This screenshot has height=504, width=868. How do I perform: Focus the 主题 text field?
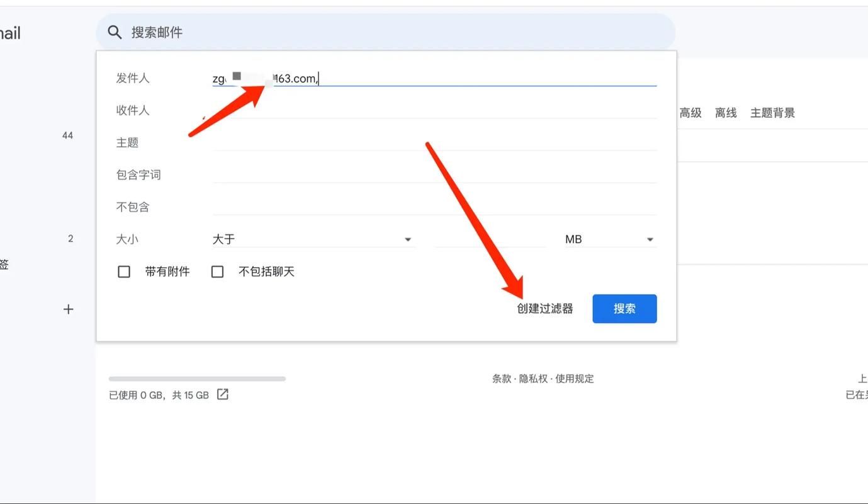[x=434, y=142]
